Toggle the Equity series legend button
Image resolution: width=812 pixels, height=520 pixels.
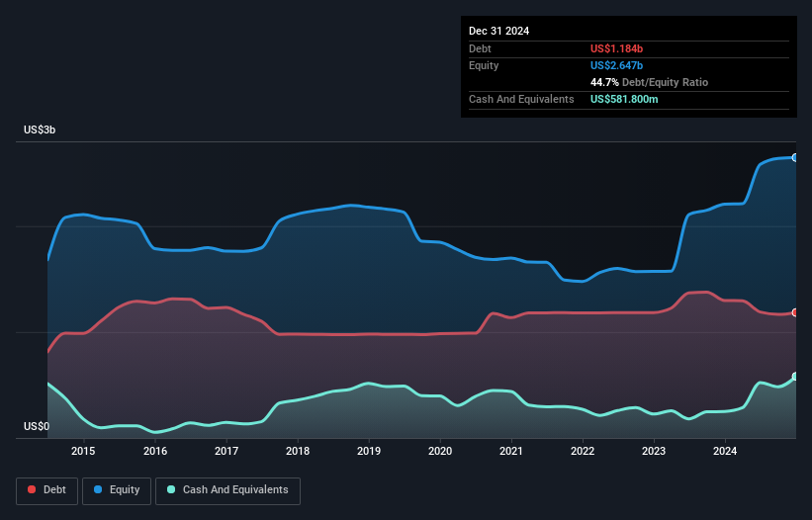(117, 490)
